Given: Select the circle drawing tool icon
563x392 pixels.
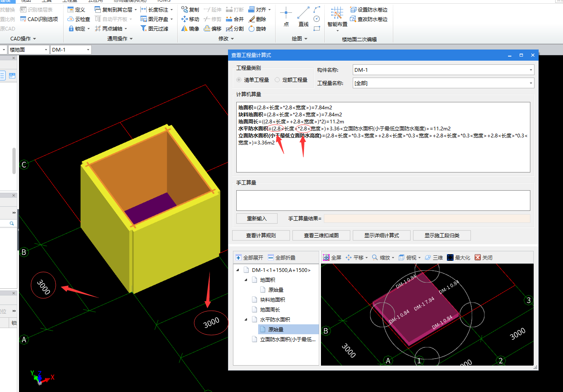Looking at the screenshot, I should coord(317,19).
